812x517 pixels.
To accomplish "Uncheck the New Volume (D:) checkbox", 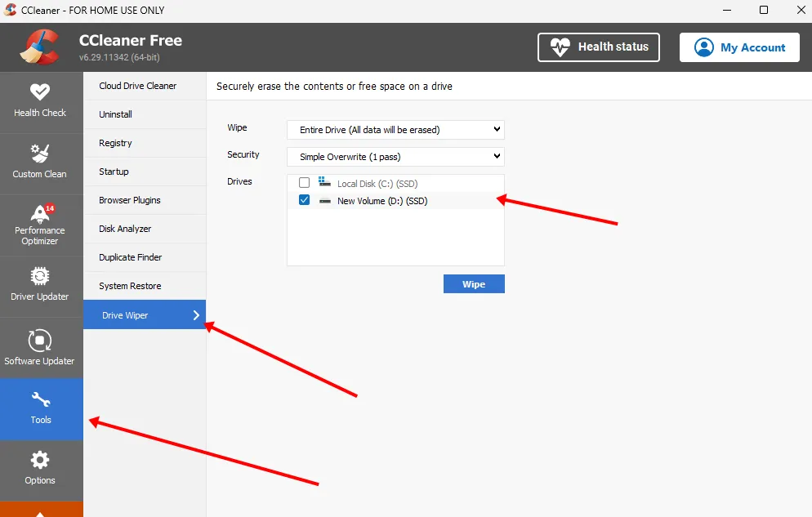I will pyautogui.click(x=305, y=200).
